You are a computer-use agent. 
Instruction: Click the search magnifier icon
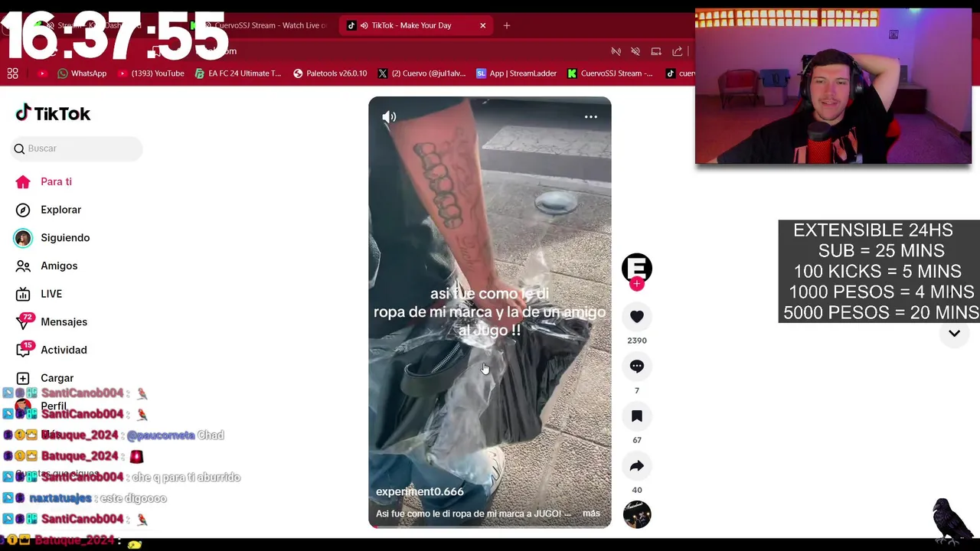click(19, 148)
